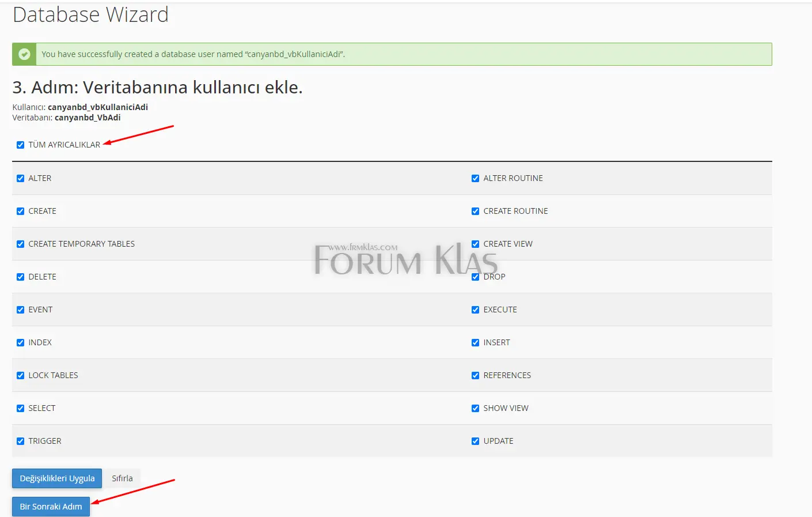This screenshot has height=517, width=812.
Task: Disable the INDEX privilege
Action: (20, 342)
